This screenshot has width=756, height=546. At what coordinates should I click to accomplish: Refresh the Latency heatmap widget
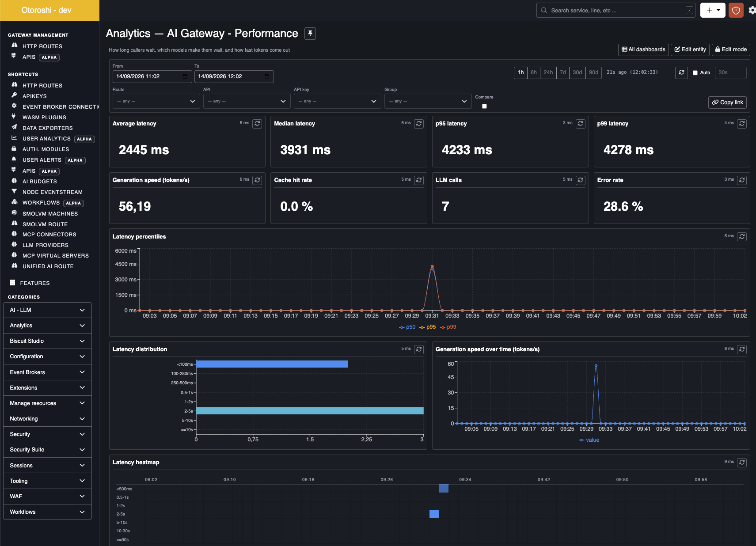742,463
